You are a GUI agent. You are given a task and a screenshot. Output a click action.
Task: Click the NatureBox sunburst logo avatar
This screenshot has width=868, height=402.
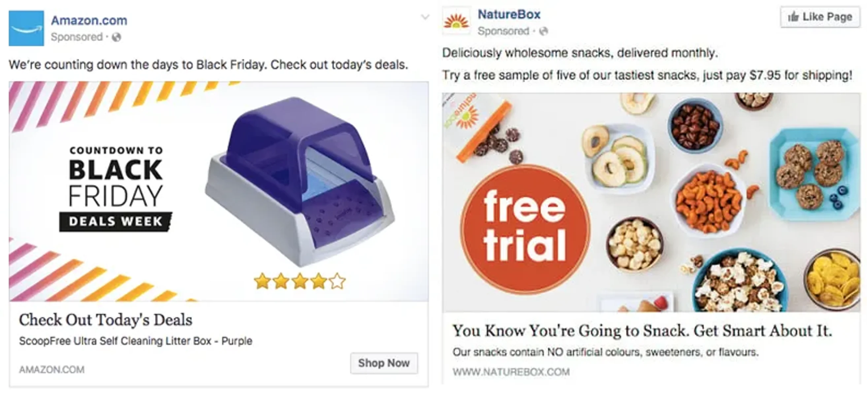[456, 22]
